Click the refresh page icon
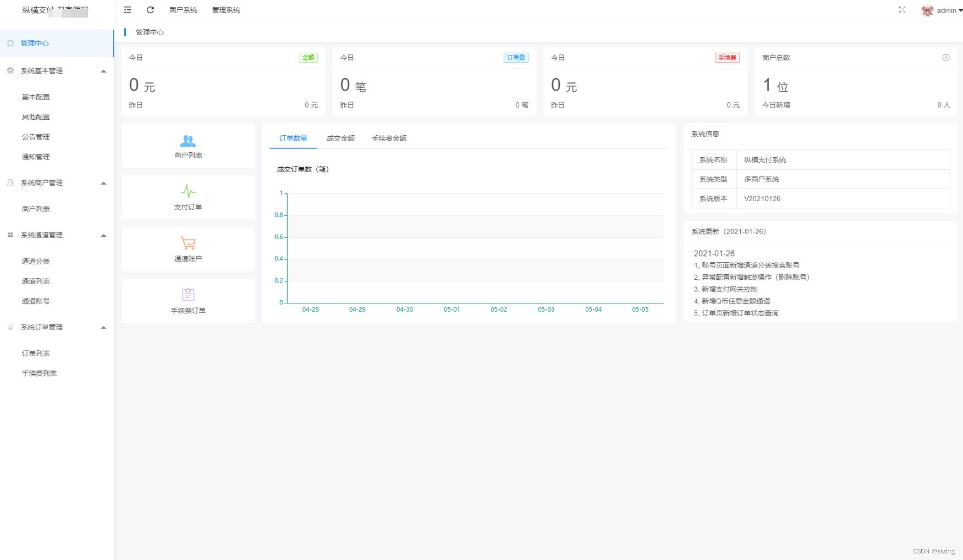Image resolution: width=963 pixels, height=560 pixels. [150, 10]
